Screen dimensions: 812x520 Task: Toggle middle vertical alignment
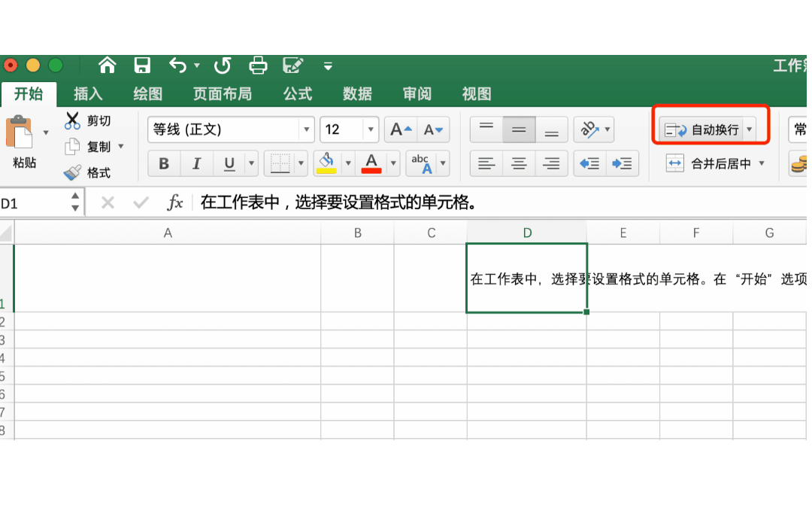tap(519, 129)
